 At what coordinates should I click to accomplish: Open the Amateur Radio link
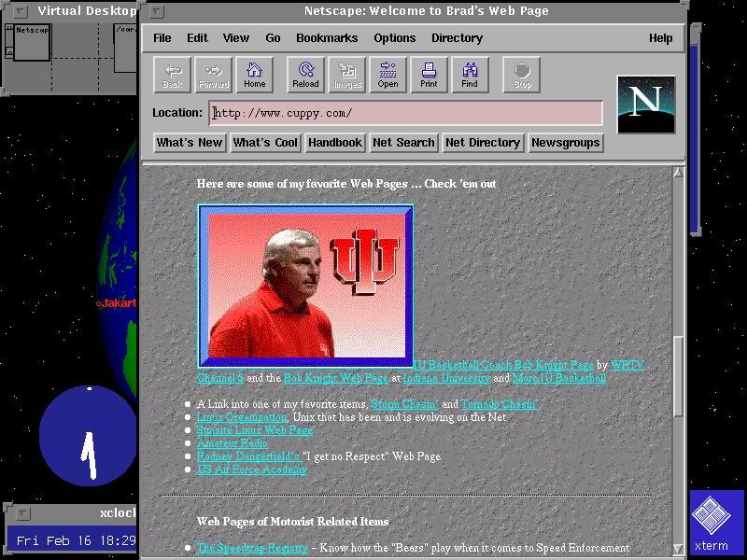[232, 443]
